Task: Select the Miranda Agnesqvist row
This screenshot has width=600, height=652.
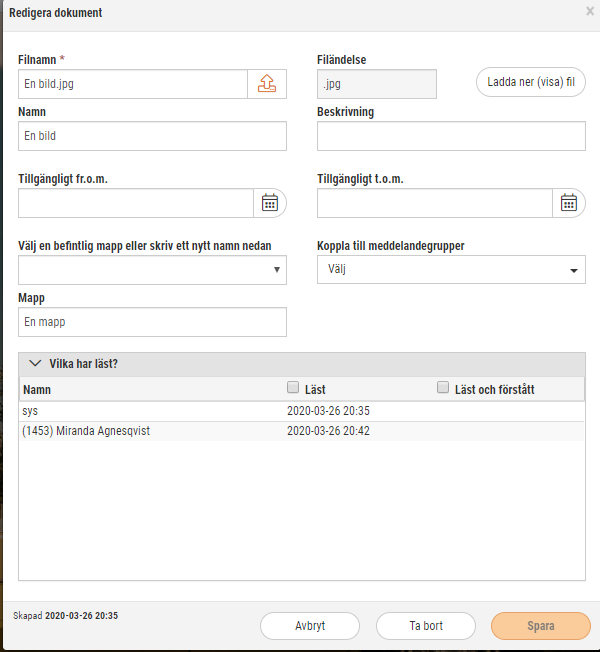Action: click(x=301, y=431)
